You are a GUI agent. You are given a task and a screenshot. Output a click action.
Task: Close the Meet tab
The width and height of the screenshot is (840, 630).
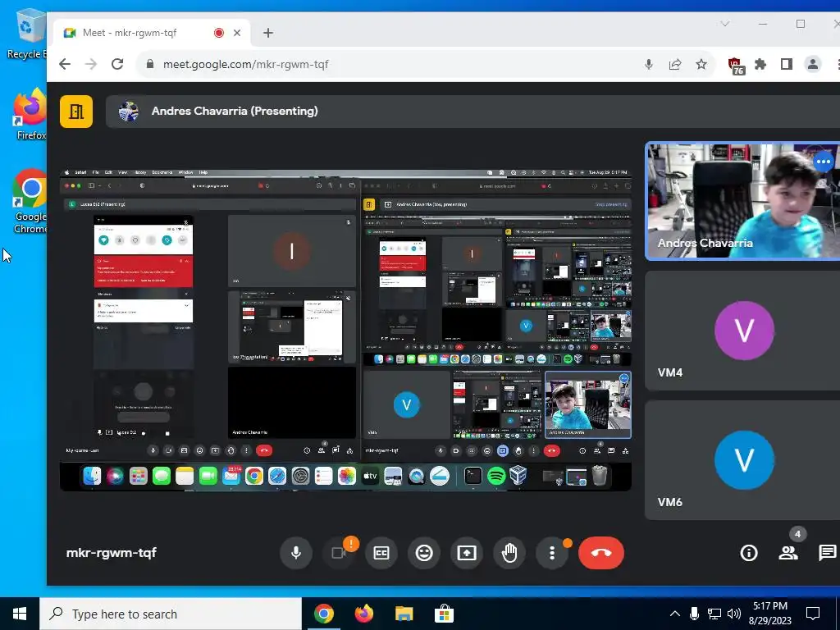point(237,33)
